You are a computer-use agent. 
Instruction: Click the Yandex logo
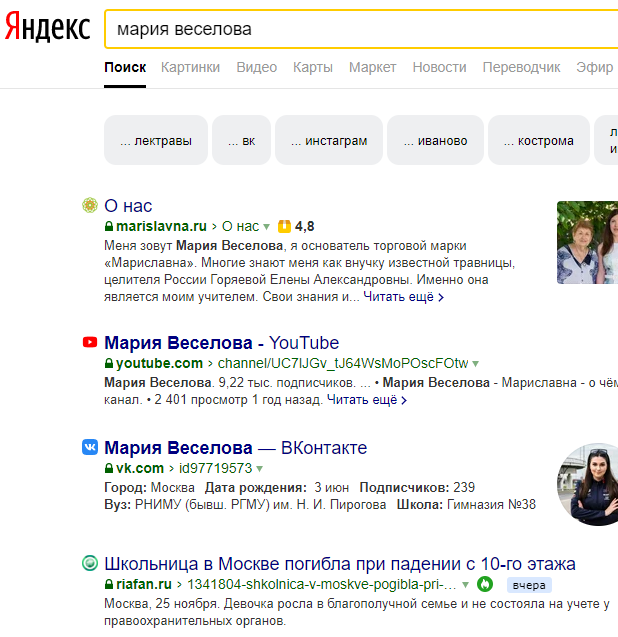point(47,28)
